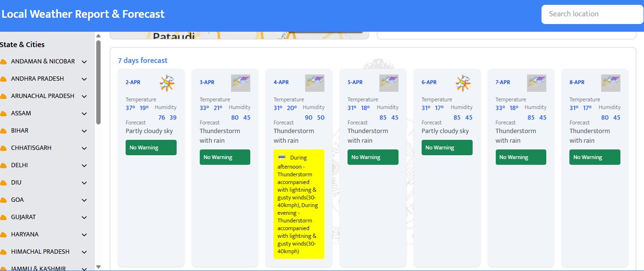Open the ANDAMAN & NICOBAR state entry
This screenshot has width=644, height=271.
pyautogui.click(x=43, y=62)
